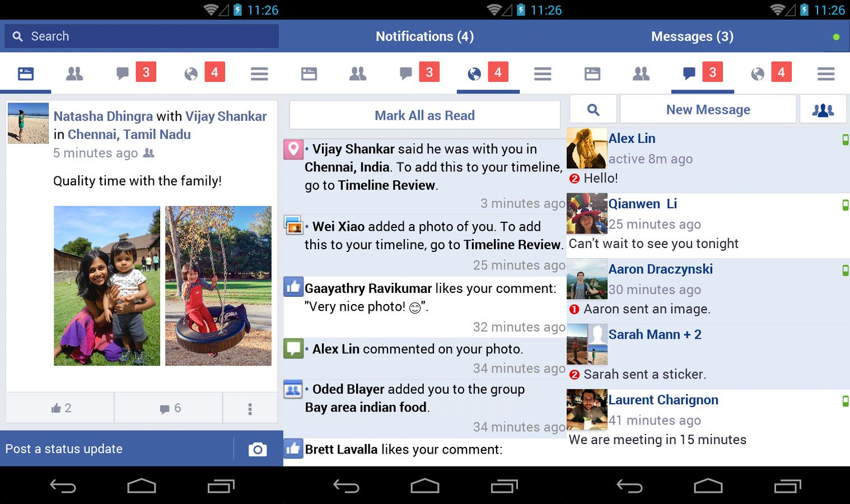The width and height of the screenshot is (850, 504).
Task: Tap the Back navigation arrow
Action: [63, 485]
